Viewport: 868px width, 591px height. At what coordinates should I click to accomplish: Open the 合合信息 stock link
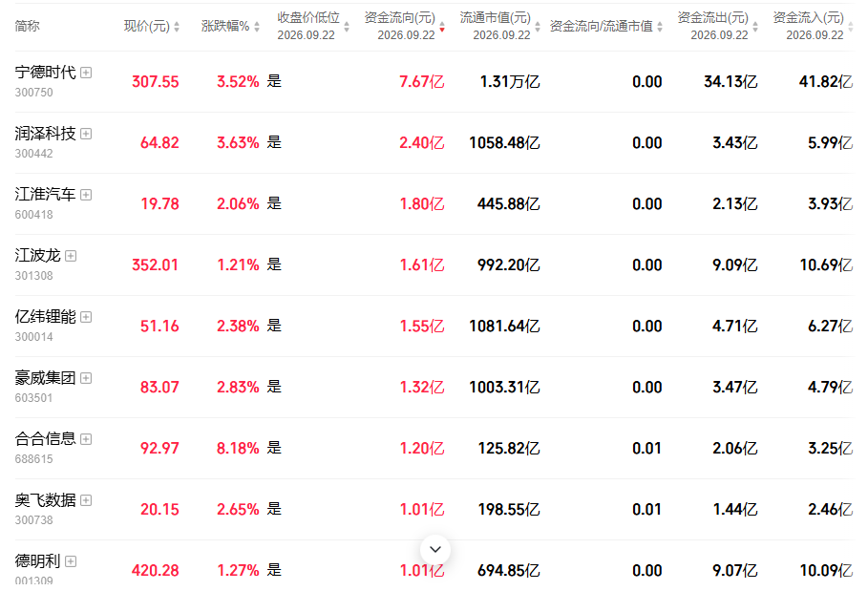point(46,439)
